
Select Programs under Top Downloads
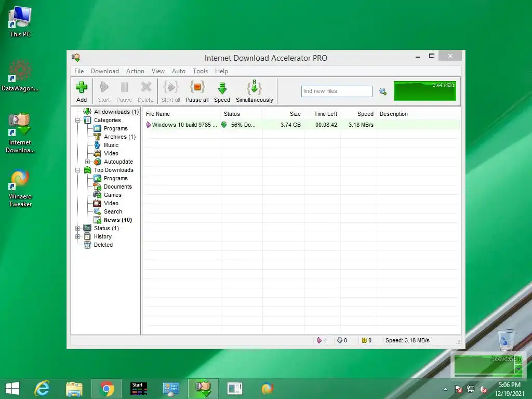116,179
